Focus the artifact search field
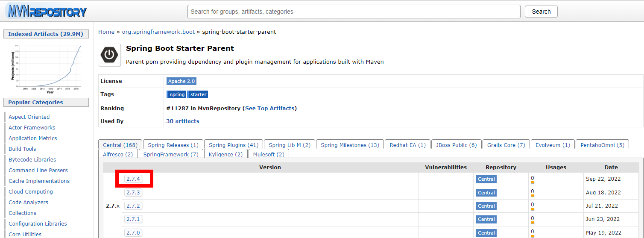This screenshot has width=644, height=238. [354, 12]
